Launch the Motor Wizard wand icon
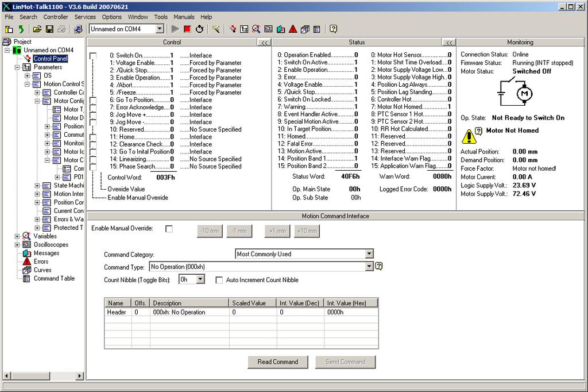The image size is (588, 392). click(x=216, y=29)
